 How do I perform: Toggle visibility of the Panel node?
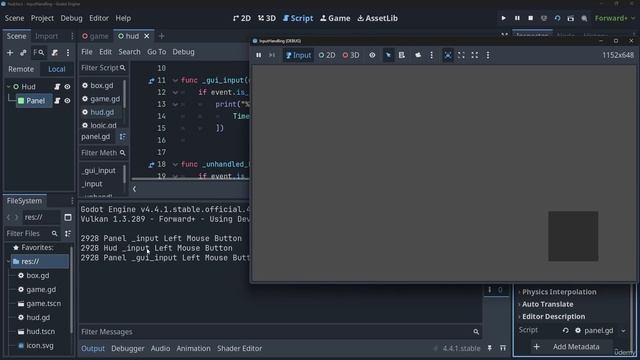tap(67, 100)
